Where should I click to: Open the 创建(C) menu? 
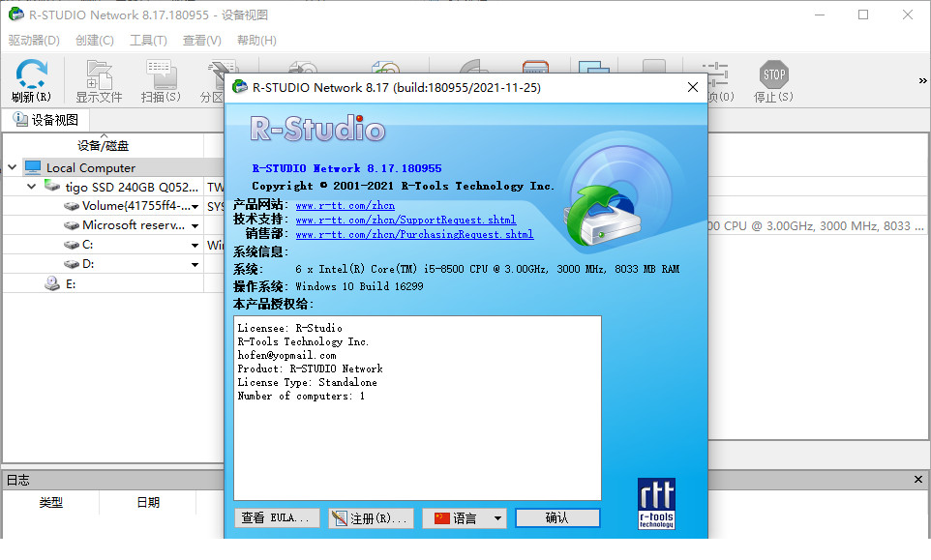click(x=95, y=41)
